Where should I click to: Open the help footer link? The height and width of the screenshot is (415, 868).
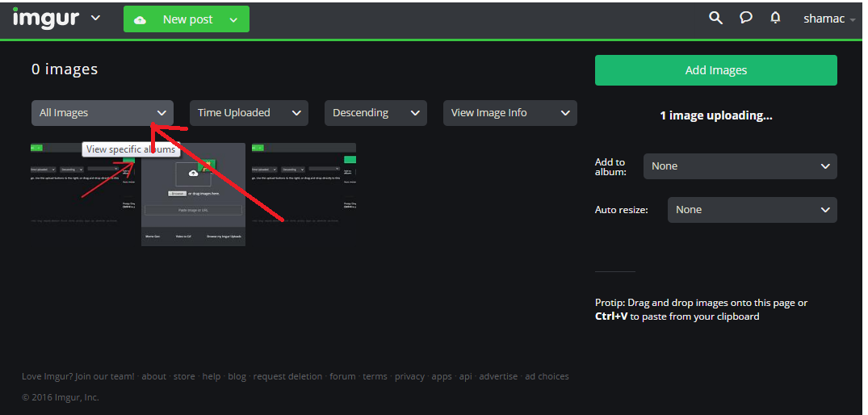(x=212, y=376)
